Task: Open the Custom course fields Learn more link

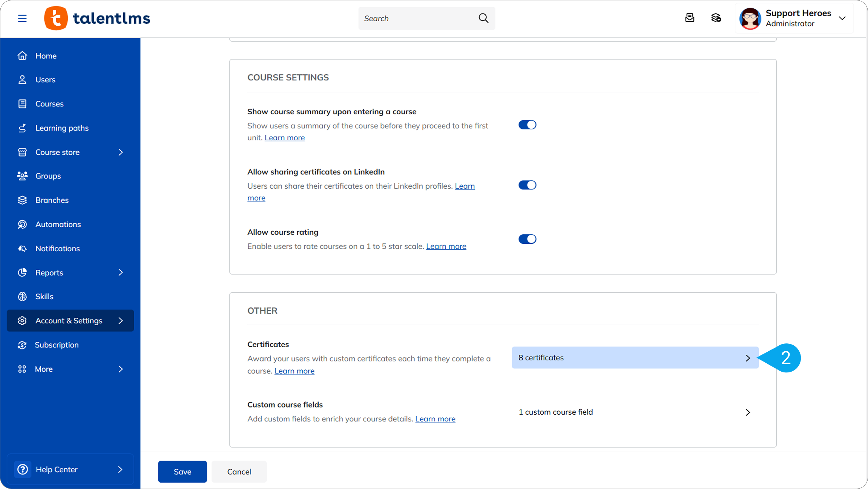Action: (435, 419)
